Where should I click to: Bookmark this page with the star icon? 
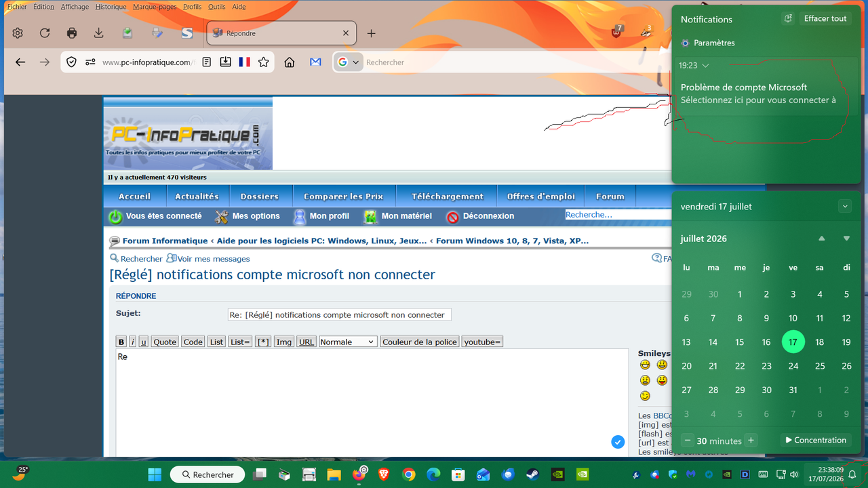264,62
